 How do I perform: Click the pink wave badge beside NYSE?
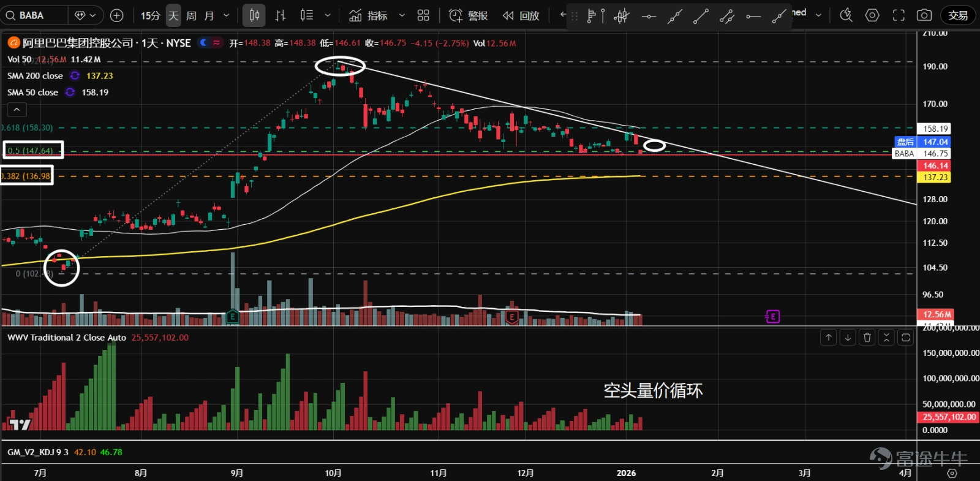pyautogui.click(x=216, y=43)
